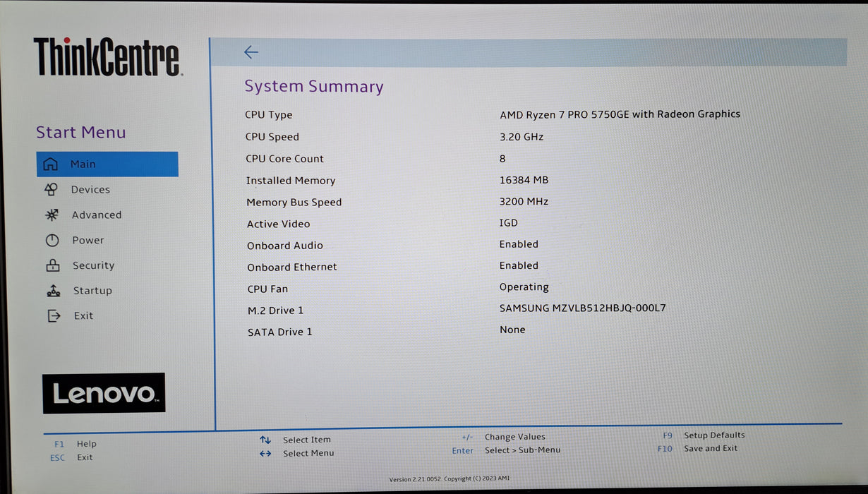
Task: Click the core count value 8
Action: [502, 159]
